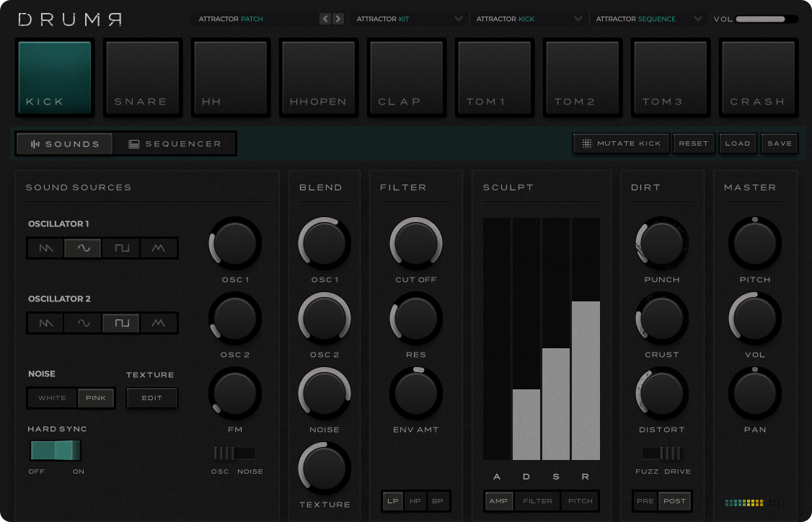Select sawtooth waveform for Oscillator 1
This screenshot has height=522, width=812.
click(x=46, y=248)
